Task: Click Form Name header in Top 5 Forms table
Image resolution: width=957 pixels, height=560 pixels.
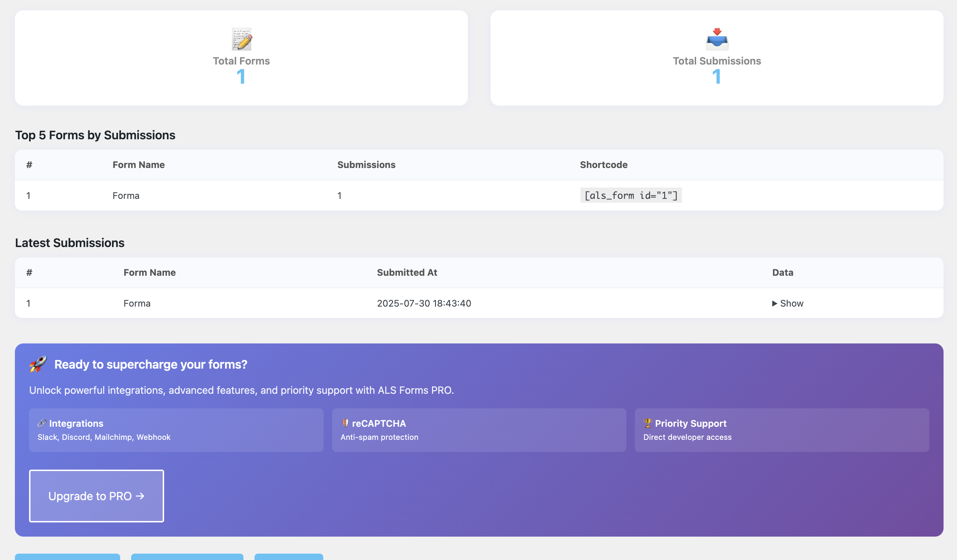Action: click(x=139, y=165)
